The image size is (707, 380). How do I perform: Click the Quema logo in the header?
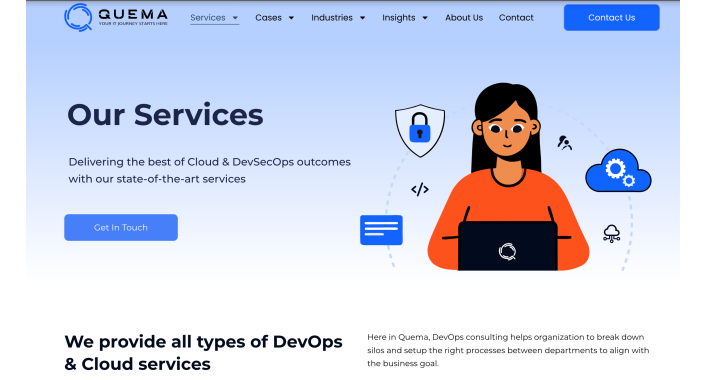(x=116, y=18)
